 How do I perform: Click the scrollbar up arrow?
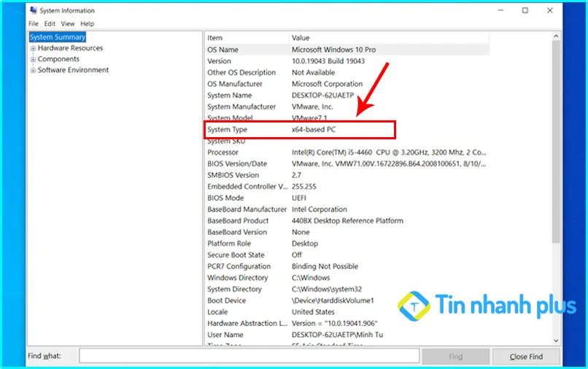(556, 36)
